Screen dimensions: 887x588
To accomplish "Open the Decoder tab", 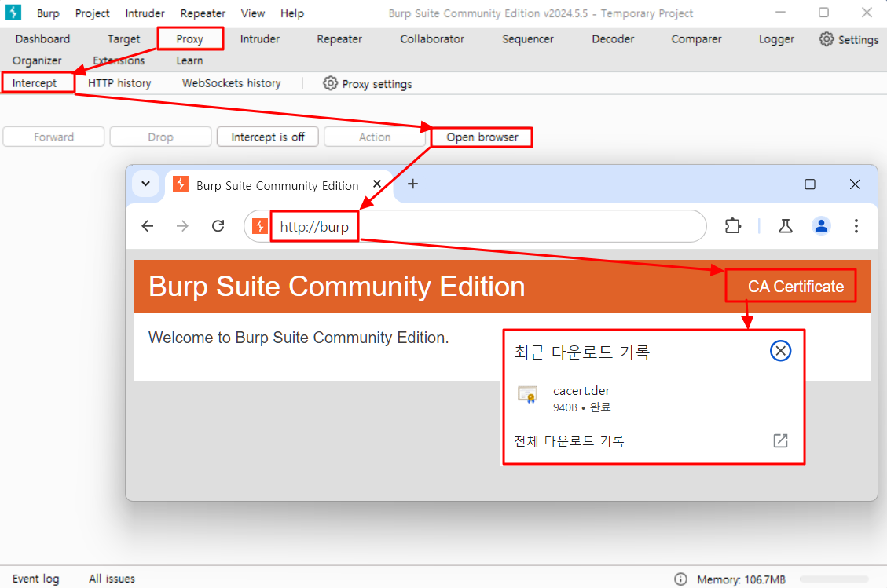I will click(613, 39).
